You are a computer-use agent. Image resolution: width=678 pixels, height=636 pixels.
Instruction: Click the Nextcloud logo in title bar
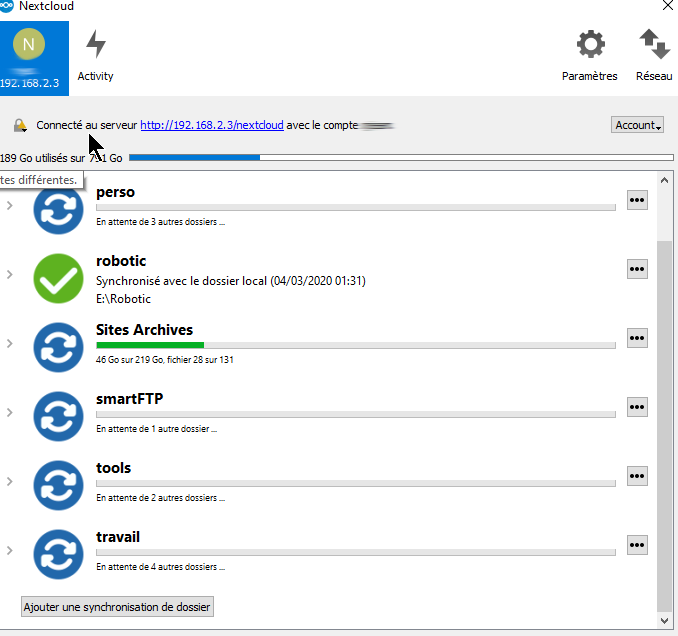tap(6, 6)
